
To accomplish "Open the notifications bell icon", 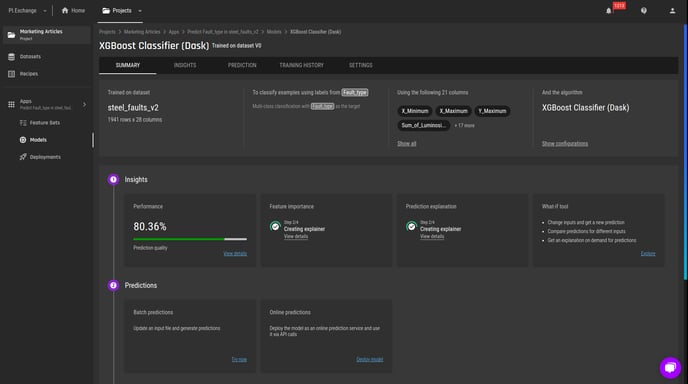I will (609, 11).
